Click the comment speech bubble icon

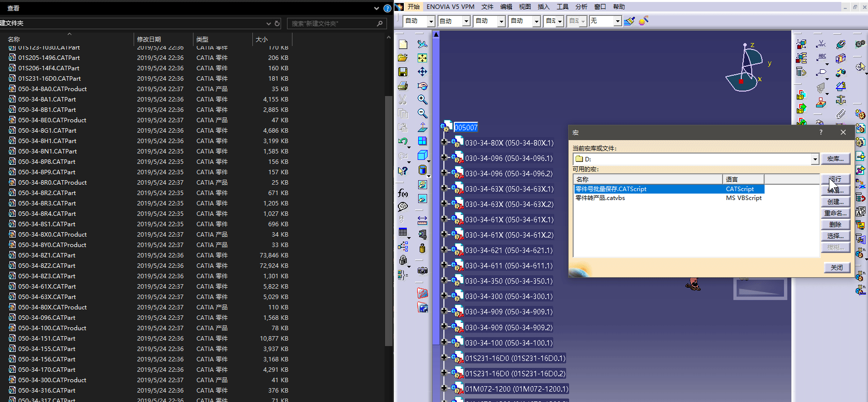tap(403, 206)
